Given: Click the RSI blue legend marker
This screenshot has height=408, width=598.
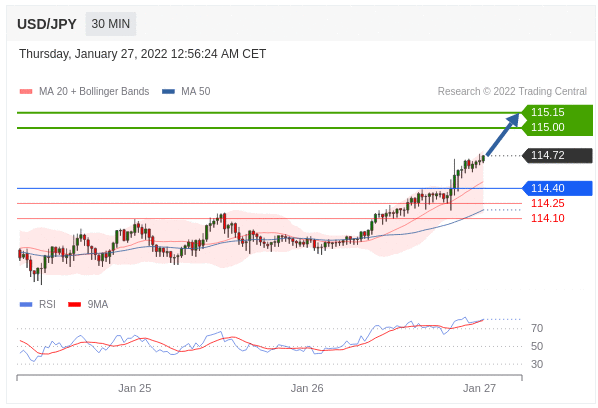Looking at the screenshot, I should 26,304.
